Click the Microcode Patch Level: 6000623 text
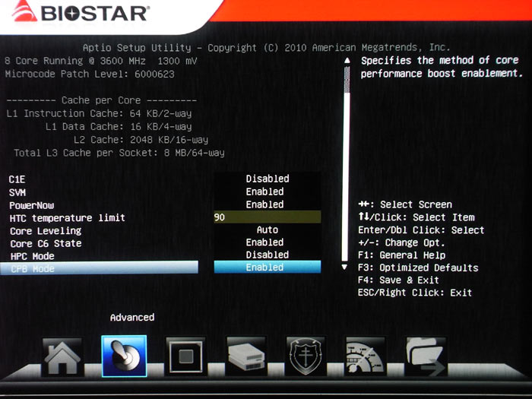 click(x=90, y=74)
